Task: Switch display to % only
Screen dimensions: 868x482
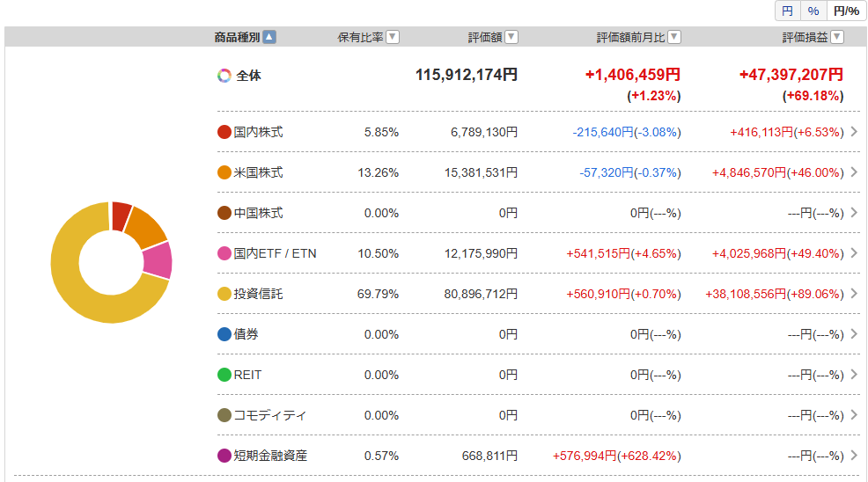Action: click(x=813, y=11)
